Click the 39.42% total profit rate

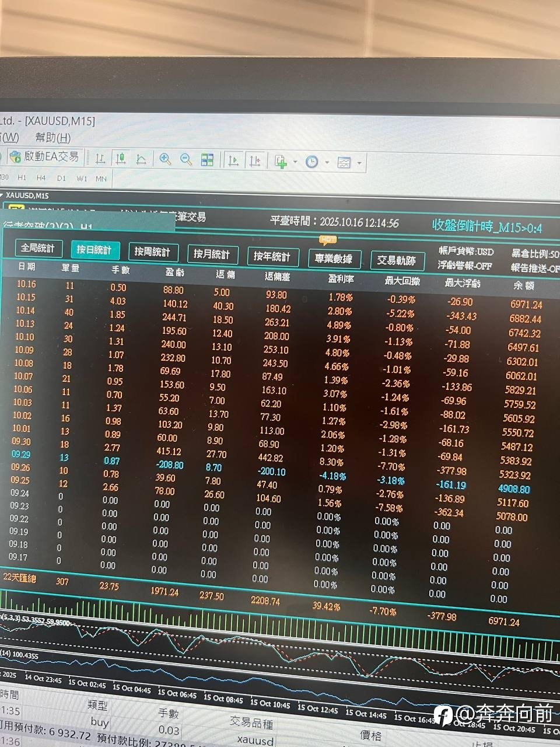[x=326, y=606]
